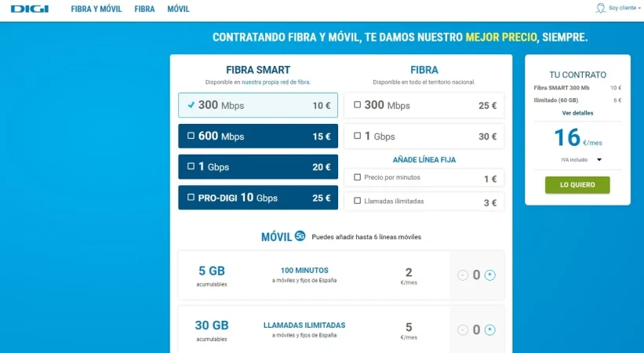Screen dimensions: 644x353
Task: Add one 30 GB unlimited calls line
Action: [490, 329]
